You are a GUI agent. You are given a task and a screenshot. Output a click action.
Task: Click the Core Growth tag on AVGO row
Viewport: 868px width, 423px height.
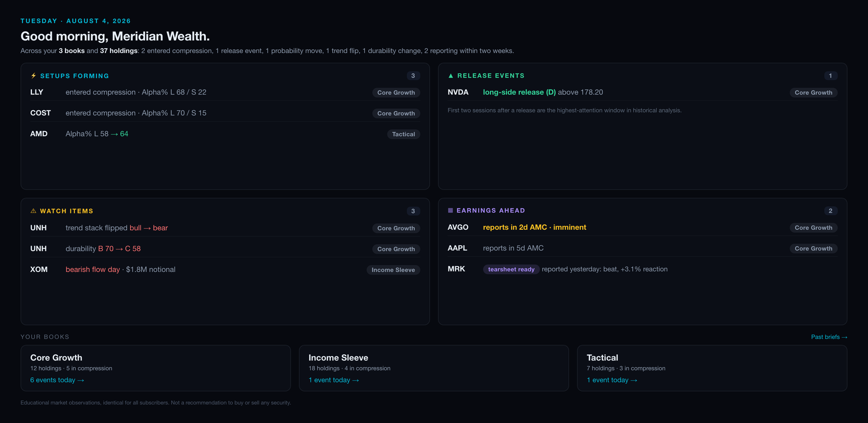pyautogui.click(x=814, y=227)
